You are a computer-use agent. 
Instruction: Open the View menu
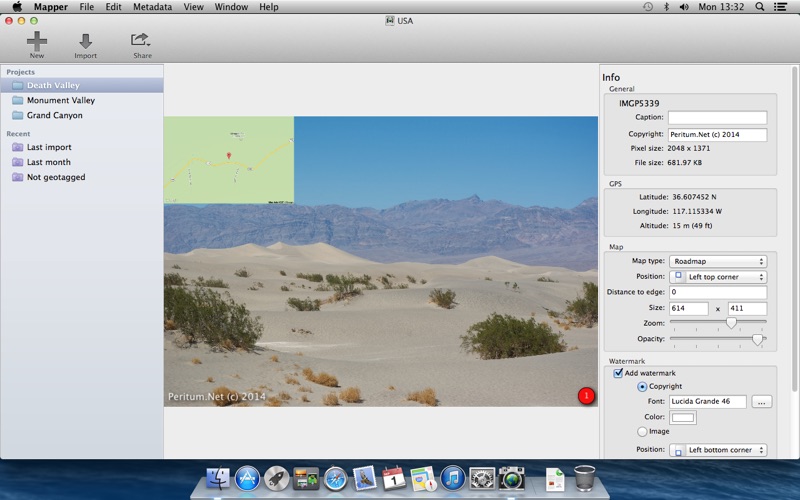click(x=193, y=7)
